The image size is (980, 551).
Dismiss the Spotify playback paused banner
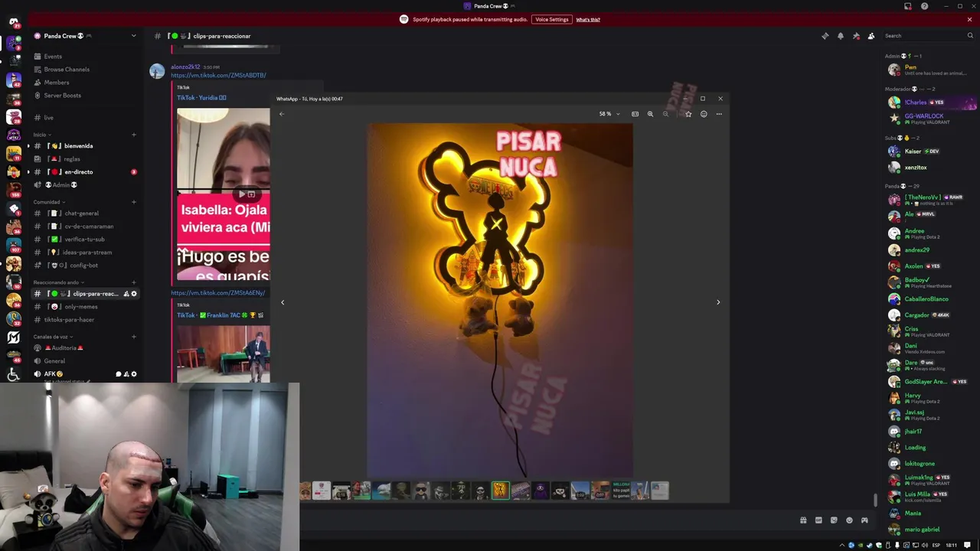969,19
